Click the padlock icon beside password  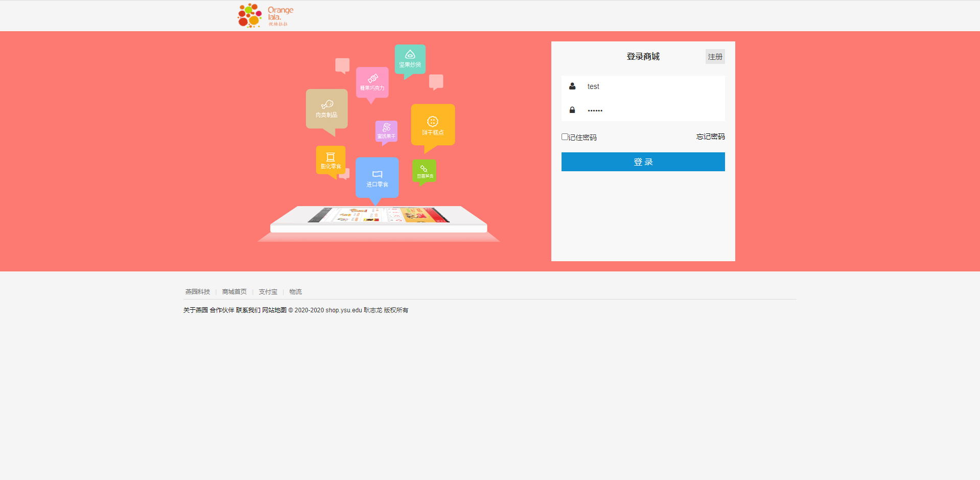point(572,110)
